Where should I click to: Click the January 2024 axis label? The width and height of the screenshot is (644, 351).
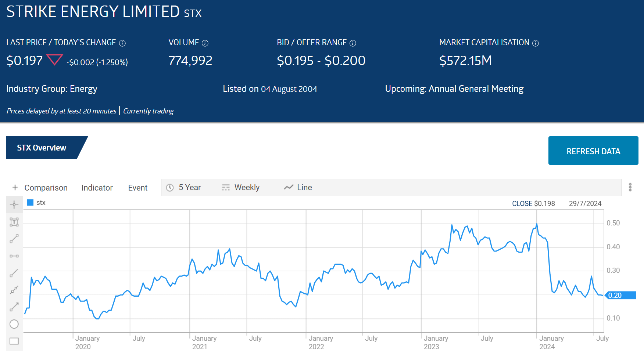click(551, 342)
